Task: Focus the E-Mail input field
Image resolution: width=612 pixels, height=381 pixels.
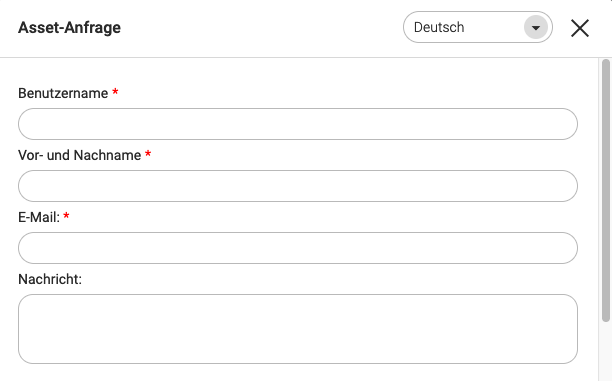Action: click(298, 248)
